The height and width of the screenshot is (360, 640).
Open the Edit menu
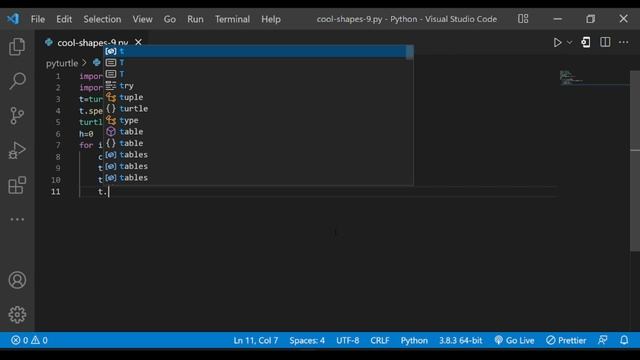click(x=64, y=19)
